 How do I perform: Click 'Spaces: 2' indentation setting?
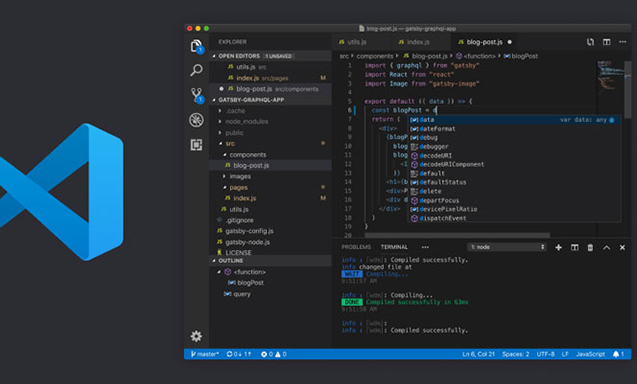click(516, 354)
